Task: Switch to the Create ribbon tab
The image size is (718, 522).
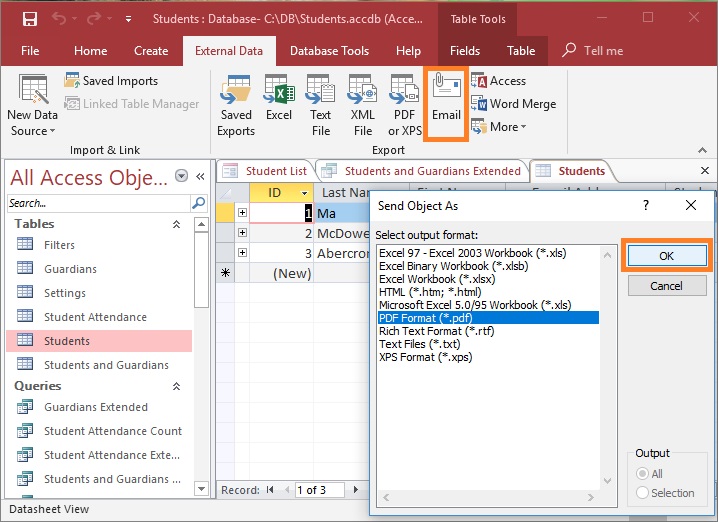Action: pos(151,50)
